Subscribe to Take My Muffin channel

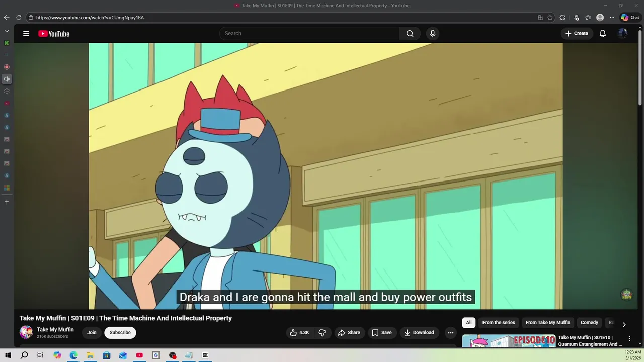(x=120, y=332)
